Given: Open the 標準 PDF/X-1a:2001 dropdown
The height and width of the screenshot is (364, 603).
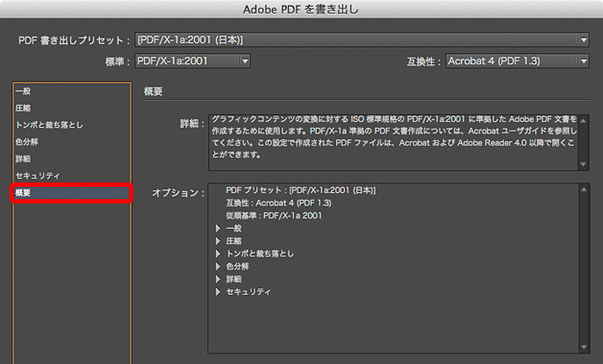Looking at the screenshot, I should 193,61.
